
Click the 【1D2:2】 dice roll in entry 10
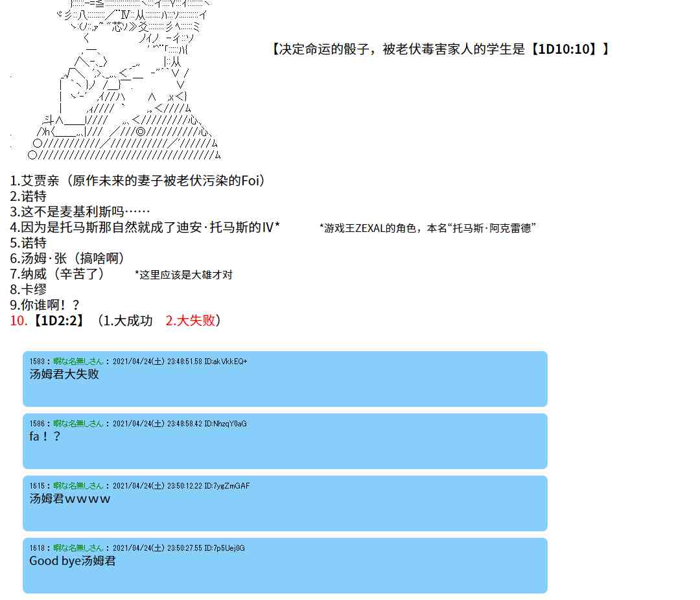[58, 320]
